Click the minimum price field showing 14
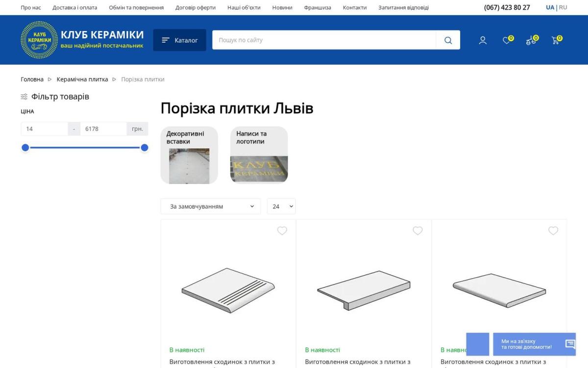 coord(44,129)
